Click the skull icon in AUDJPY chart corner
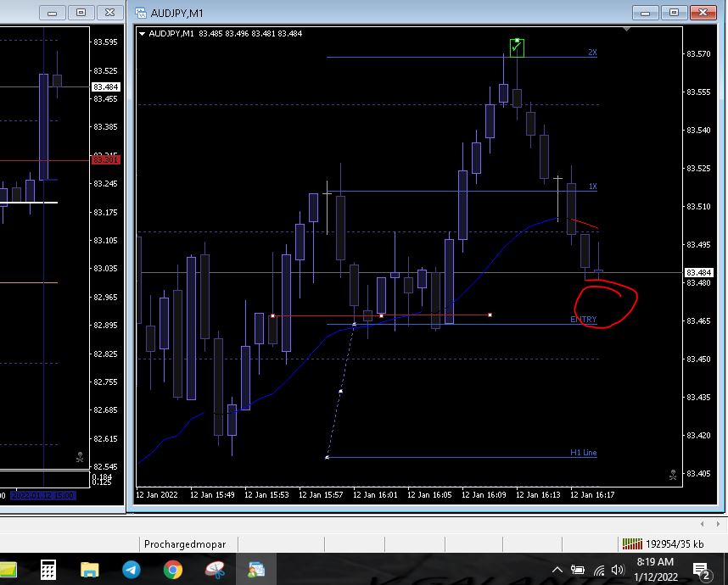Screen dimensions: 728x585 click(x=673, y=475)
